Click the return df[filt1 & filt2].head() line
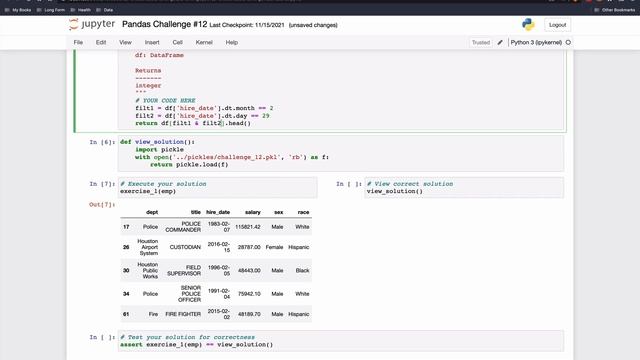This screenshot has width=640, height=360. click(193, 123)
